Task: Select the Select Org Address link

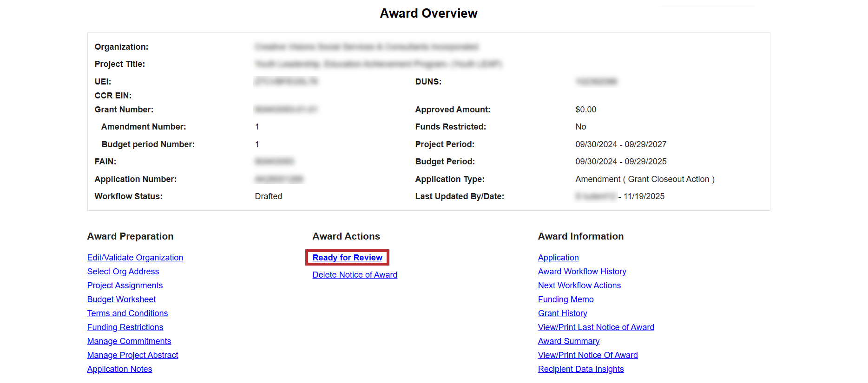Action: click(123, 272)
